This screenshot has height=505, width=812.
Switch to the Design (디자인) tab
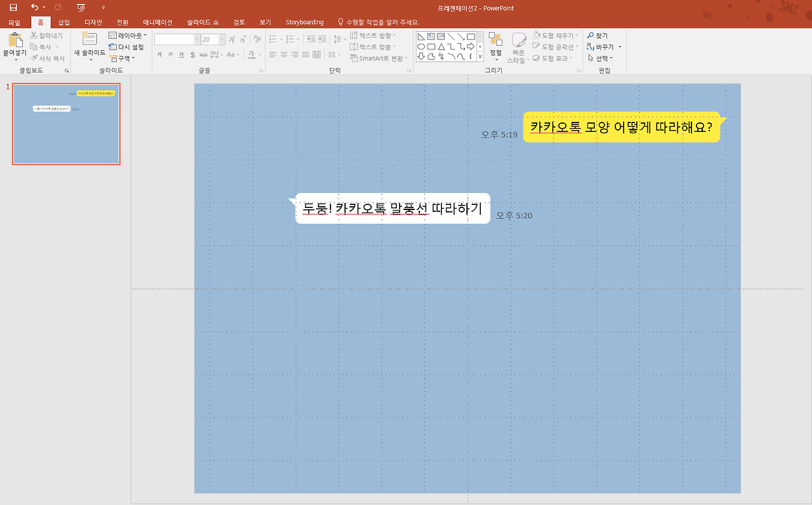coord(93,22)
